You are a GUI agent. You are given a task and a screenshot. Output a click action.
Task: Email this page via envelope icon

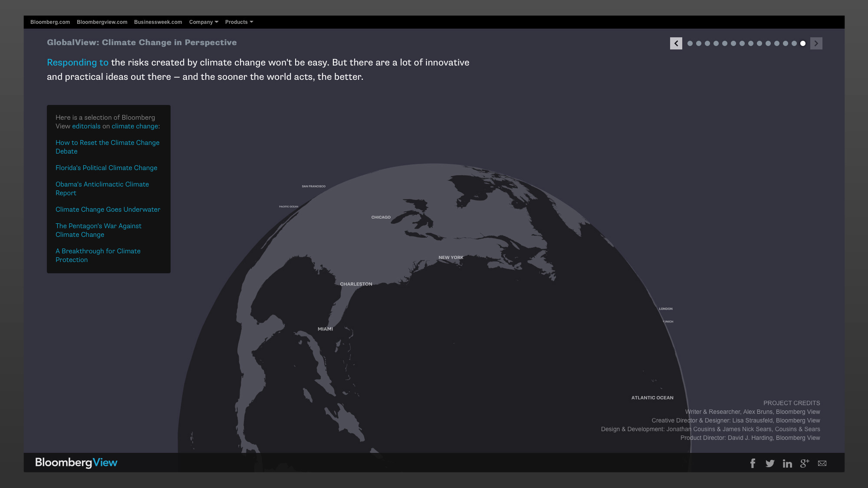(822, 463)
